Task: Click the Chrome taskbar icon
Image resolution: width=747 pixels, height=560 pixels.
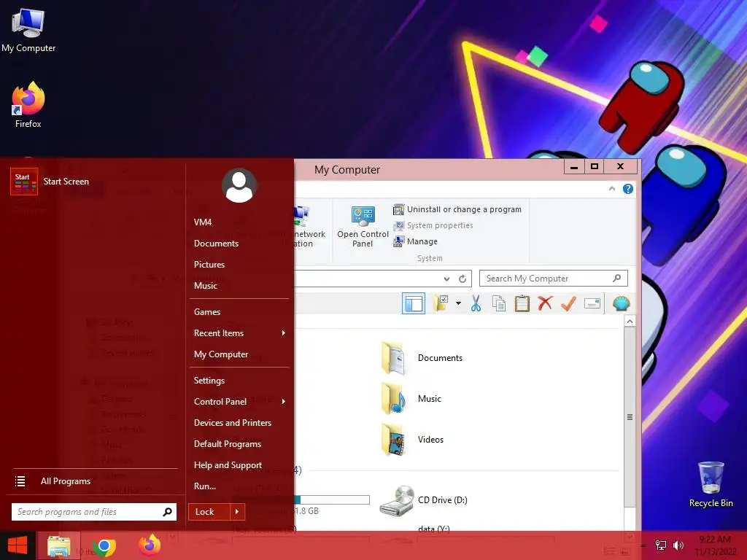Action: coord(104,545)
